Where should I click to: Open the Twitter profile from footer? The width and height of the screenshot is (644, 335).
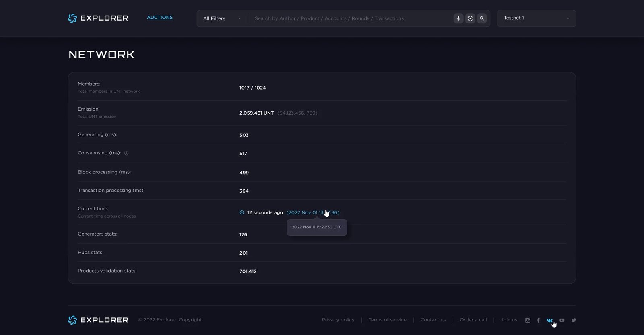pyautogui.click(x=574, y=320)
